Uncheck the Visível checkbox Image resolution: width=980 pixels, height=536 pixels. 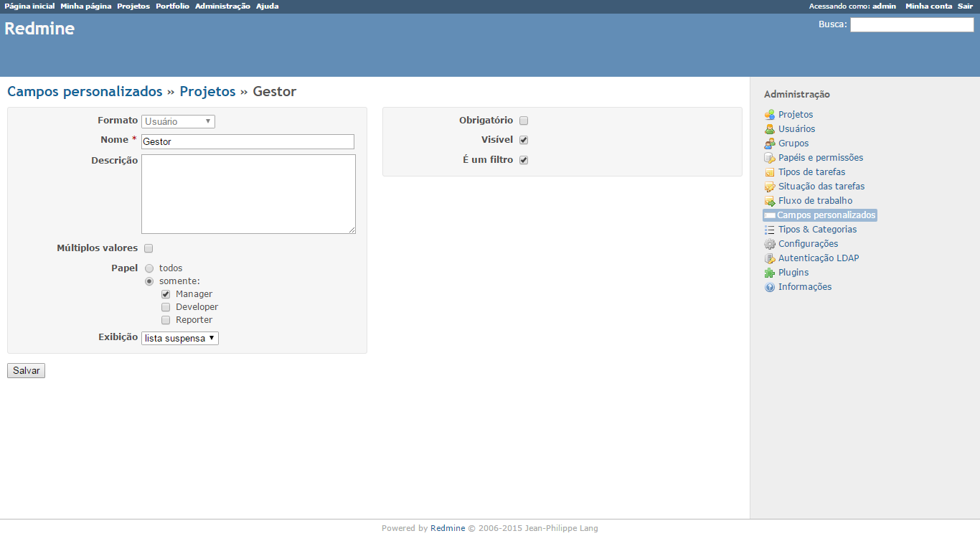point(524,140)
